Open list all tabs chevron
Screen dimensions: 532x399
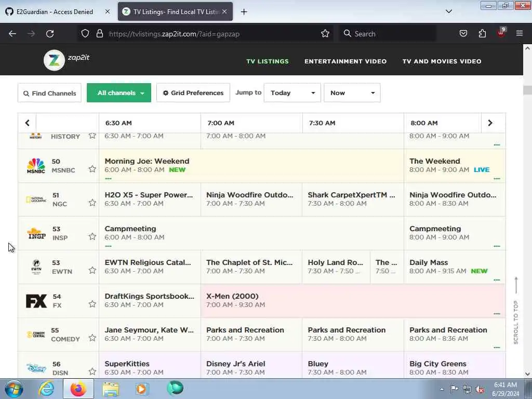coord(448,11)
